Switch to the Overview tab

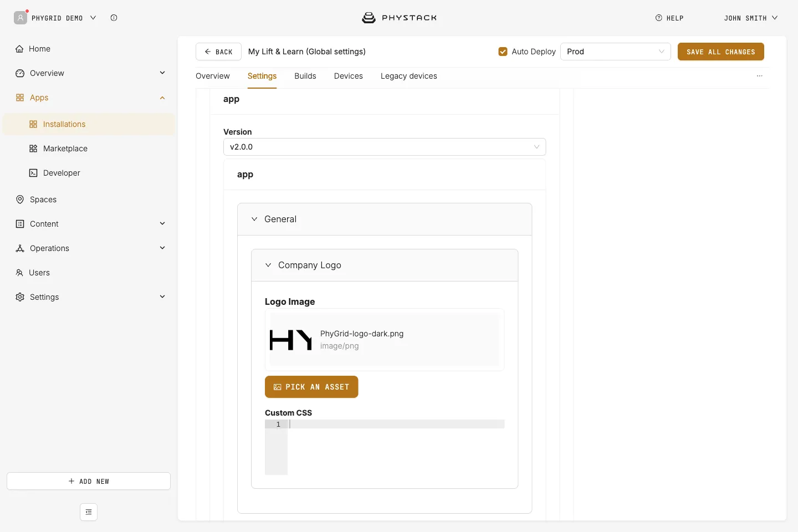click(213, 76)
